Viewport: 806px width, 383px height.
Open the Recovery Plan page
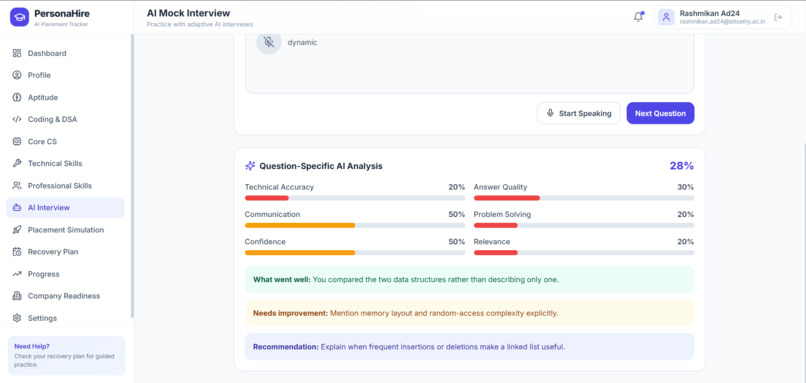tap(65, 252)
